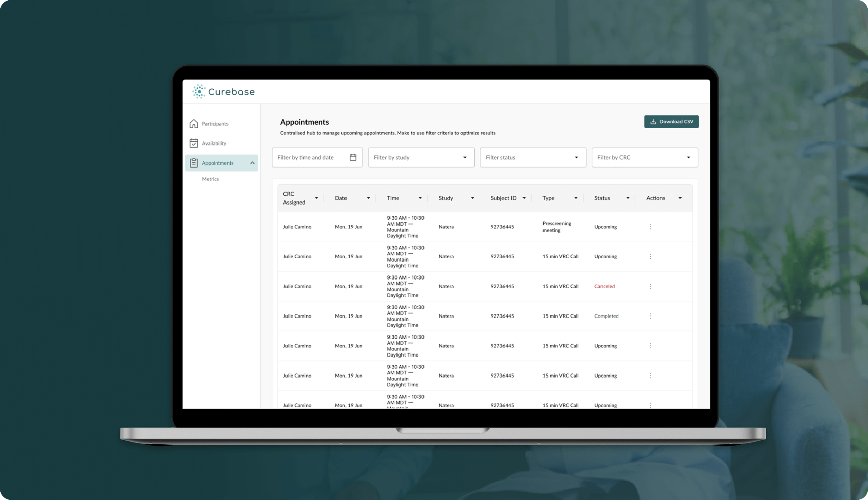The height and width of the screenshot is (500, 868).
Task: Click the Appointments clipboard icon in sidebar
Action: 194,163
